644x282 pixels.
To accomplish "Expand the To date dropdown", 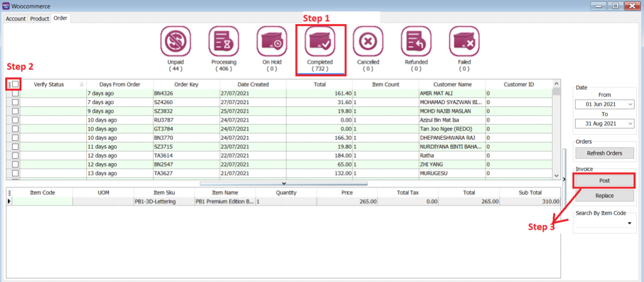I will click(x=631, y=123).
